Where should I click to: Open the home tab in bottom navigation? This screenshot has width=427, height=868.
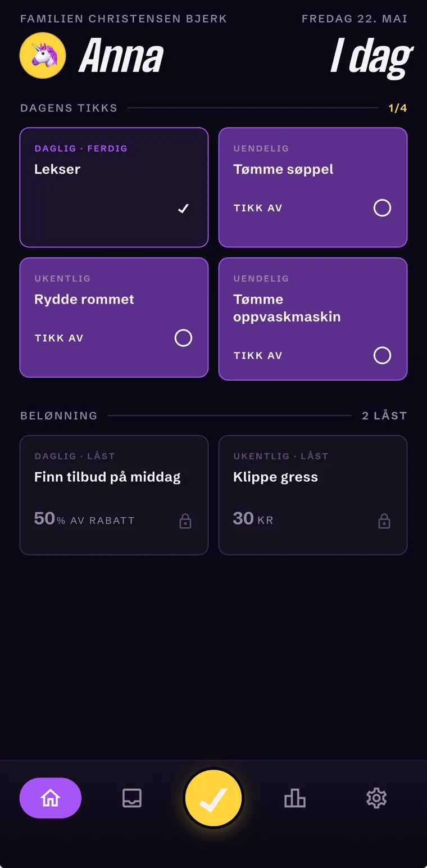(x=51, y=798)
